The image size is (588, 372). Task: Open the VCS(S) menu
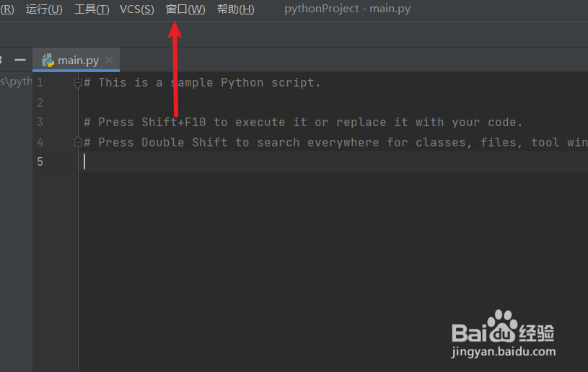136,9
